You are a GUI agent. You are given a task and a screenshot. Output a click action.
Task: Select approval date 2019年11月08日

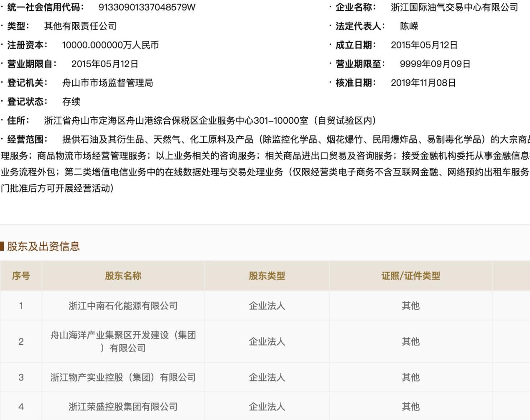coord(423,82)
